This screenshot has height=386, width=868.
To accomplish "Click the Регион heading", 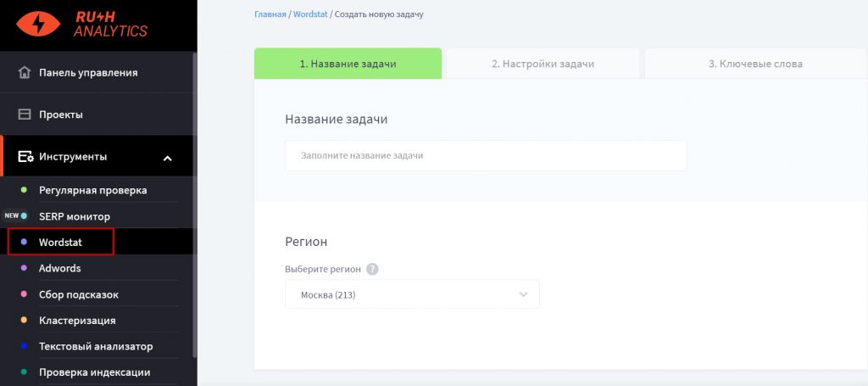I will 306,242.
